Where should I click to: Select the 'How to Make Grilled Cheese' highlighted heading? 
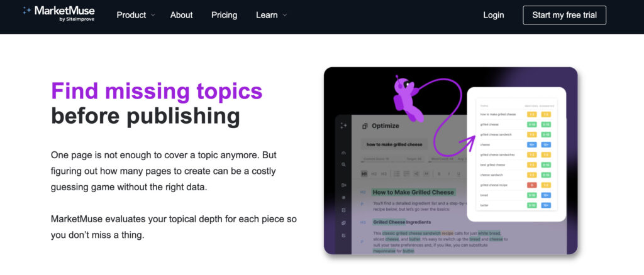pos(413,192)
